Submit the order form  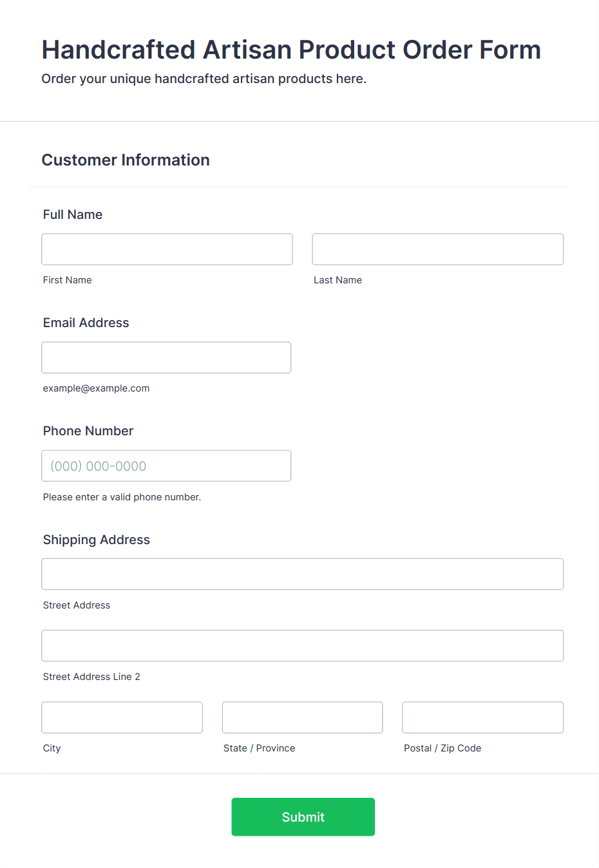[303, 817]
